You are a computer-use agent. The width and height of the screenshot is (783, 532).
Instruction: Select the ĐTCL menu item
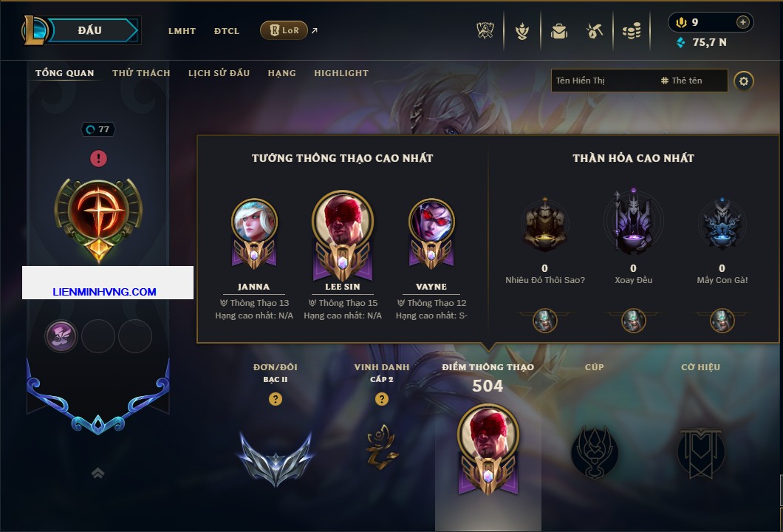pos(227,31)
